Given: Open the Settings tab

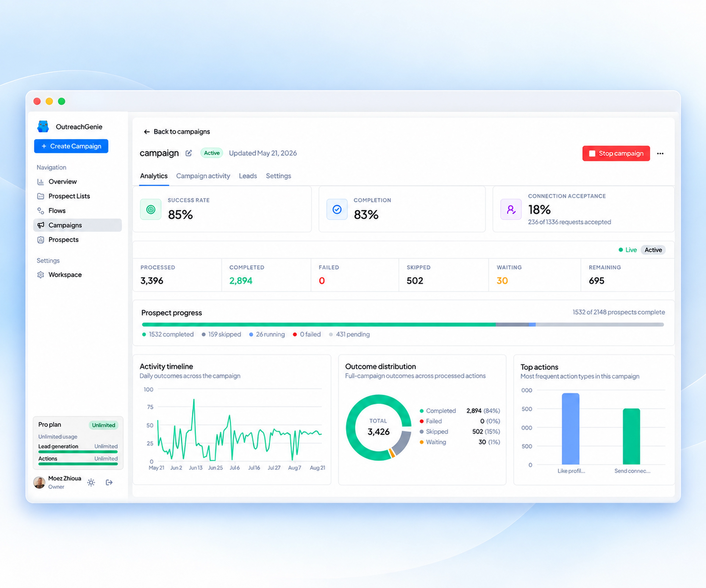Looking at the screenshot, I should pos(278,176).
